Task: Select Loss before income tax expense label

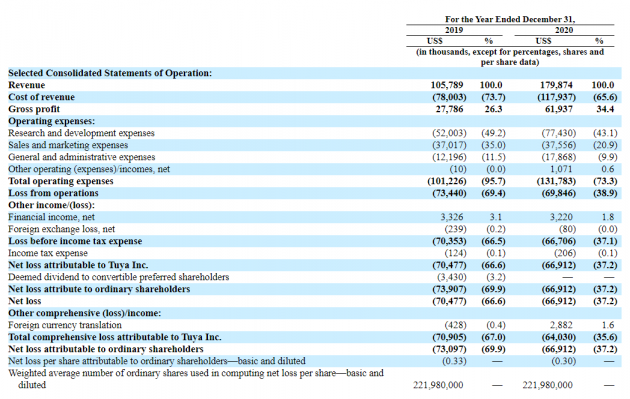Action: point(75,241)
